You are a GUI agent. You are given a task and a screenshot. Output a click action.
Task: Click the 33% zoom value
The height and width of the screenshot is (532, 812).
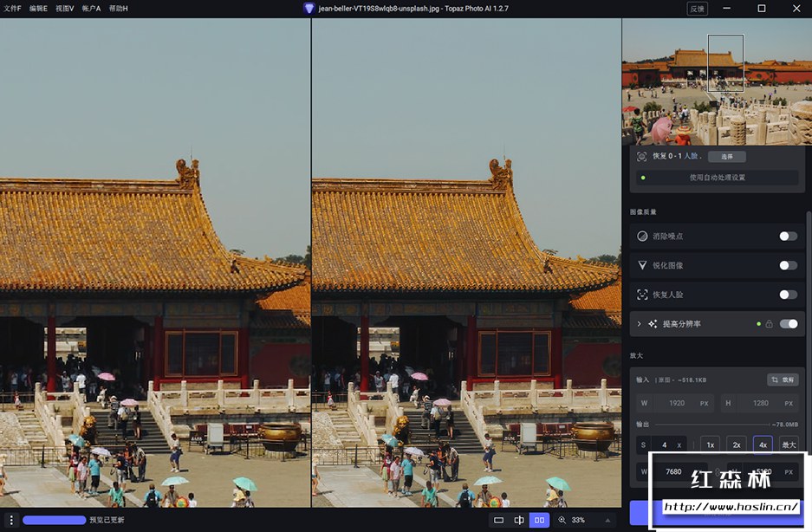[x=578, y=520]
